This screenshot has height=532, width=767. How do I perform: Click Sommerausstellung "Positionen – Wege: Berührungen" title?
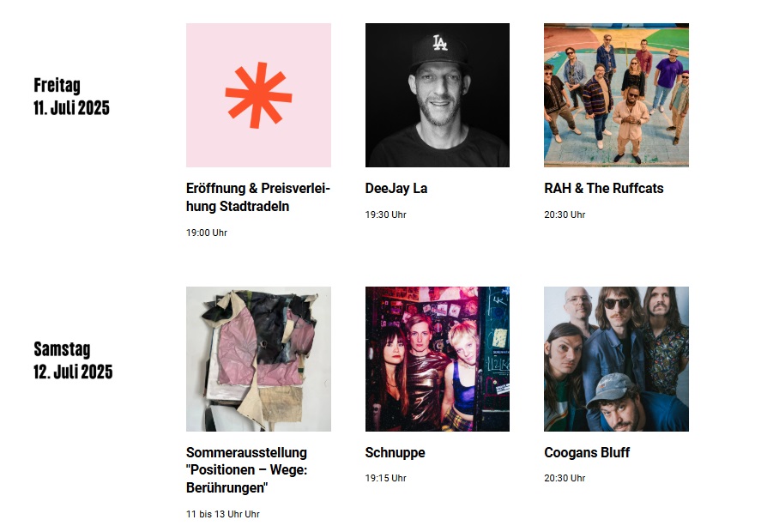point(246,470)
